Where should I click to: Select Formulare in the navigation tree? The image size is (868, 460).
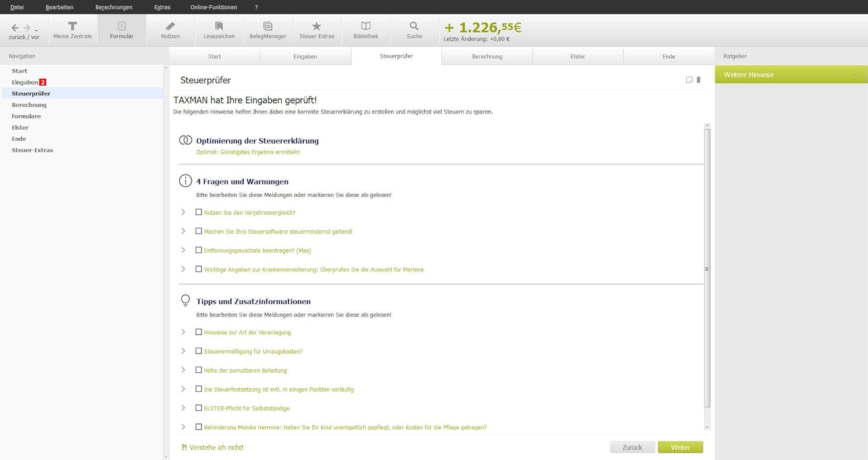point(26,116)
